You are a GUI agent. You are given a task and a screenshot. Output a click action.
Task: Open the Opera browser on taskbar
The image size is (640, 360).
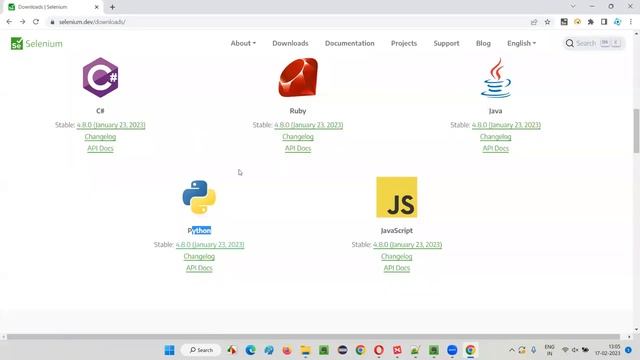(x=379, y=350)
